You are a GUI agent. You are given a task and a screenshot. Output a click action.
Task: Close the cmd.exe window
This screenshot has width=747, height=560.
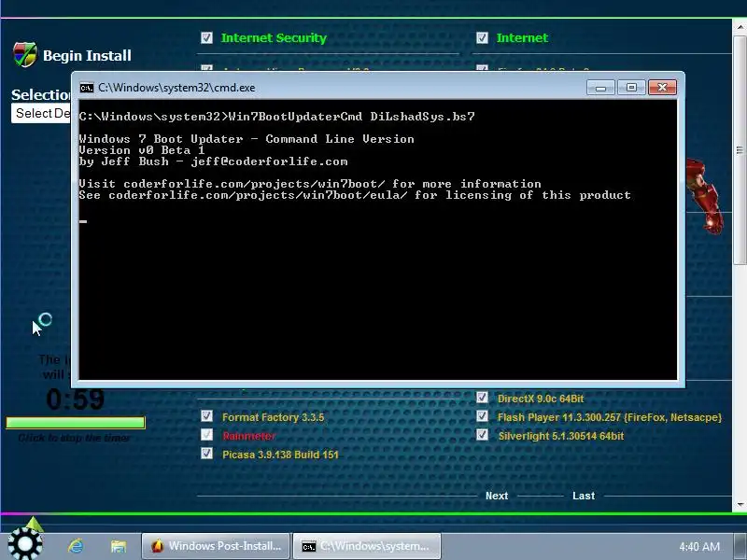tap(662, 88)
